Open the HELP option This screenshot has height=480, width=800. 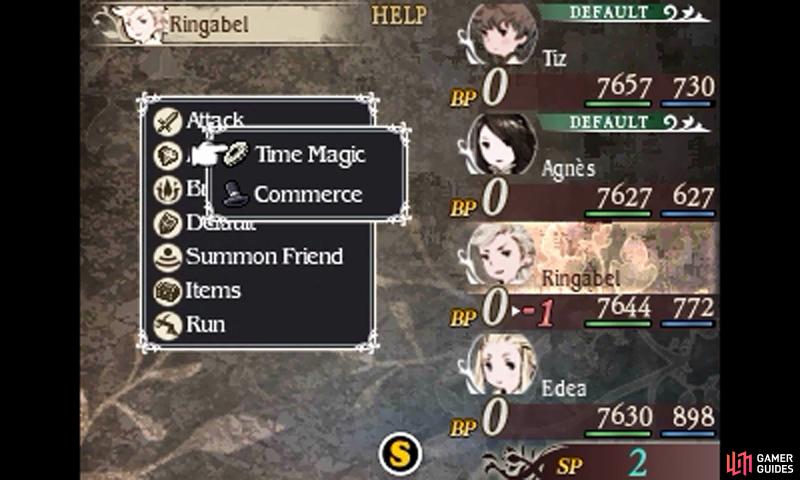(398, 16)
